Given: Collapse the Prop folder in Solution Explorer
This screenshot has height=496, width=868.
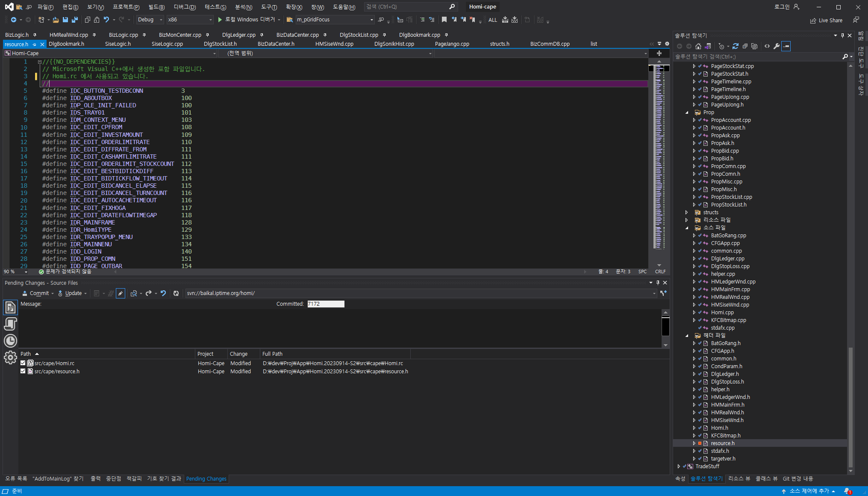Looking at the screenshot, I should pyautogui.click(x=687, y=112).
